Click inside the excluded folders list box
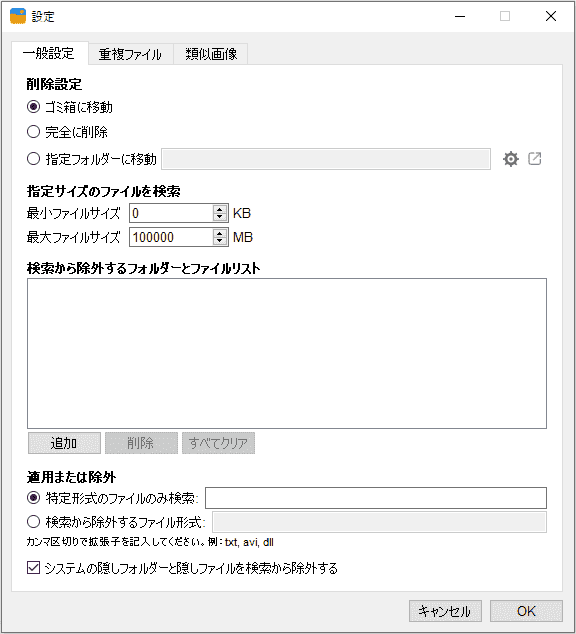576x634 pixels. tap(287, 353)
